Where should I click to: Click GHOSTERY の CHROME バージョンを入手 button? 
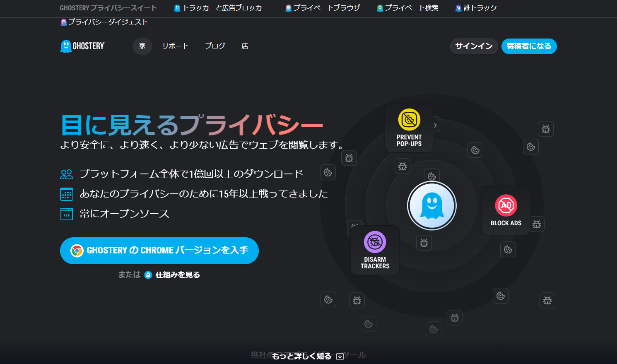pos(159,251)
